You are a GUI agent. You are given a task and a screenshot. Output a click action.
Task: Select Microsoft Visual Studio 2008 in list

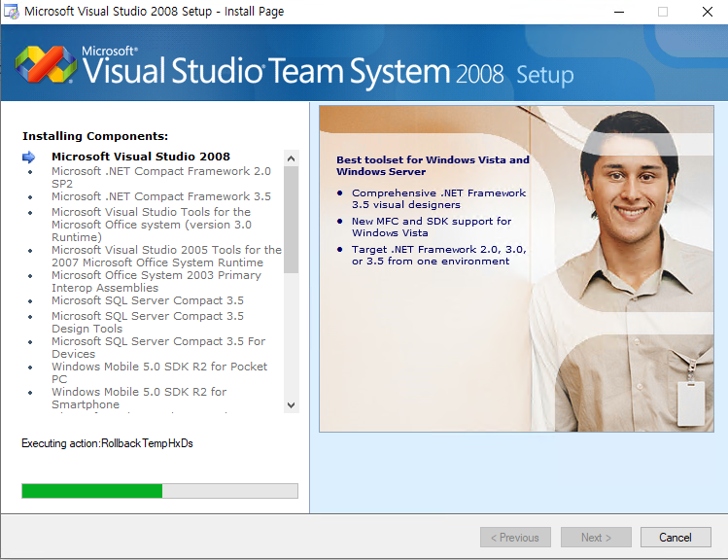pyautogui.click(x=141, y=157)
